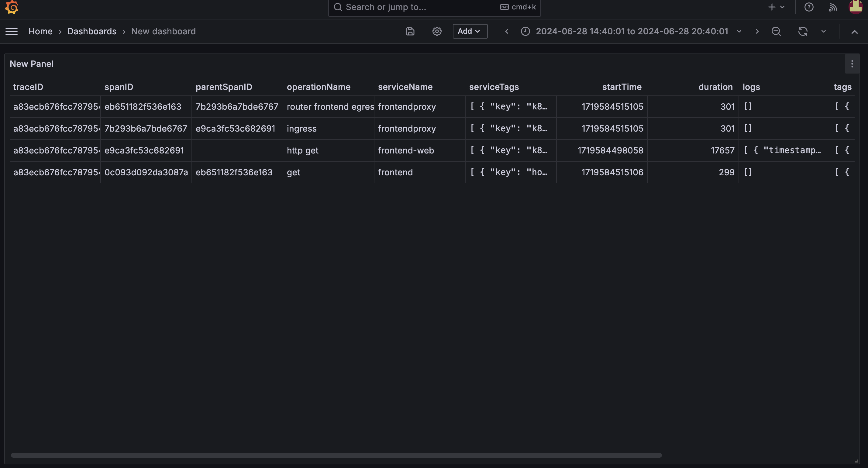Sort by startTime column header
Image resolution: width=868 pixels, height=468 pixels.
tap(622, 87)
